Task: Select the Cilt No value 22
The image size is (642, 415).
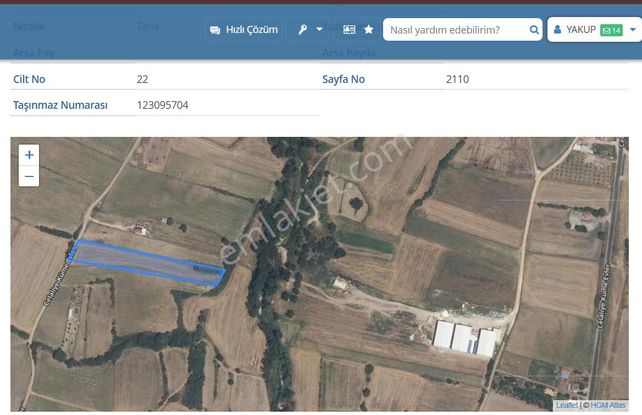Action: 142,79
